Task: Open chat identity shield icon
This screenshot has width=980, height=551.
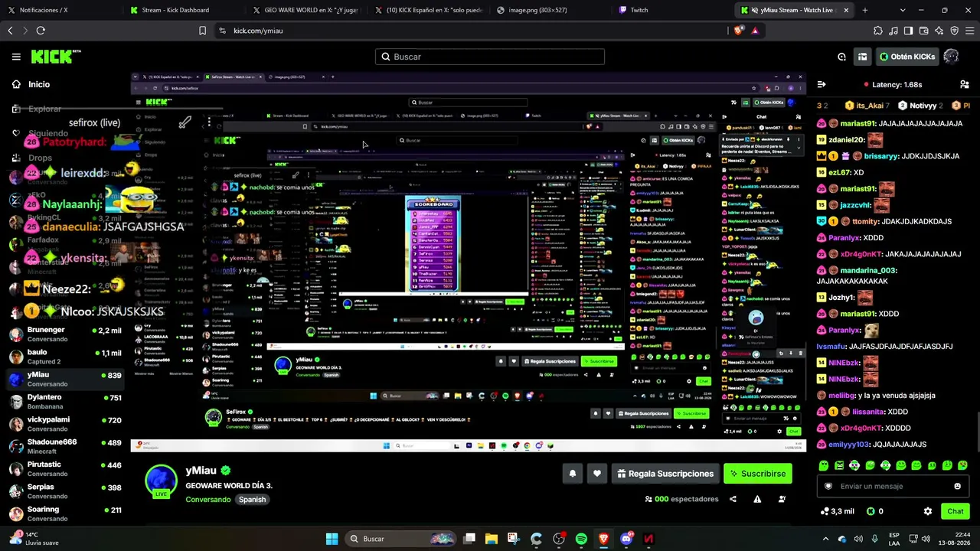Action: pyautogui.click(x=828, y=486)
